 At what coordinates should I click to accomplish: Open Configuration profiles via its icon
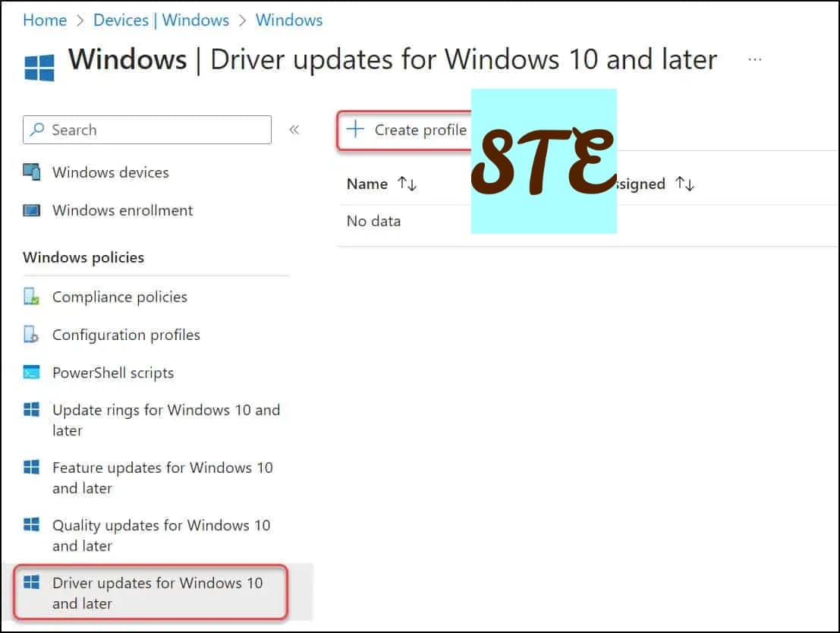[32, 335]
